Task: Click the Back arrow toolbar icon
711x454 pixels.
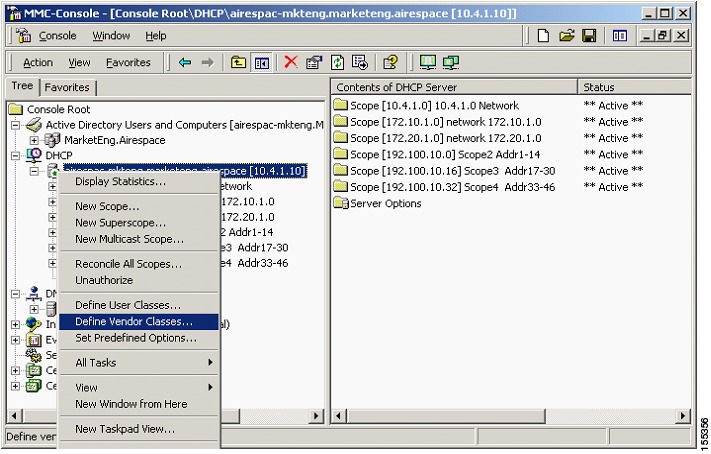Action: pyautogui.click(x=185, y=62)
